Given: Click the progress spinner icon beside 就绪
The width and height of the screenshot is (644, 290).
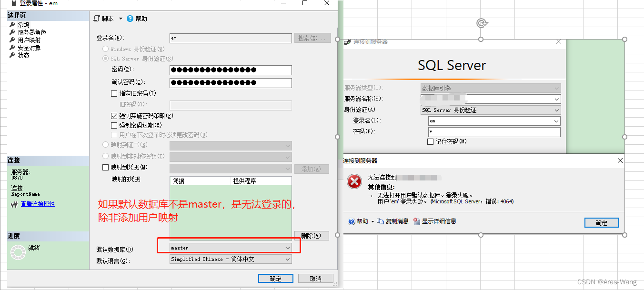Looking at the screenshot, I should [18, 252].
